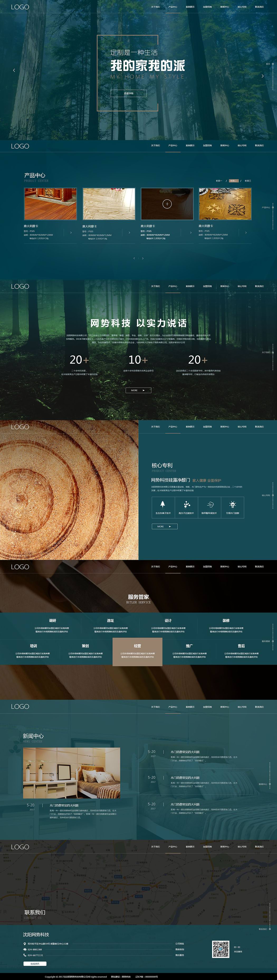This screenshot has width=277, height=980.
Task: Expand the arrow on the dark floor product card
Action: [191, 232]
